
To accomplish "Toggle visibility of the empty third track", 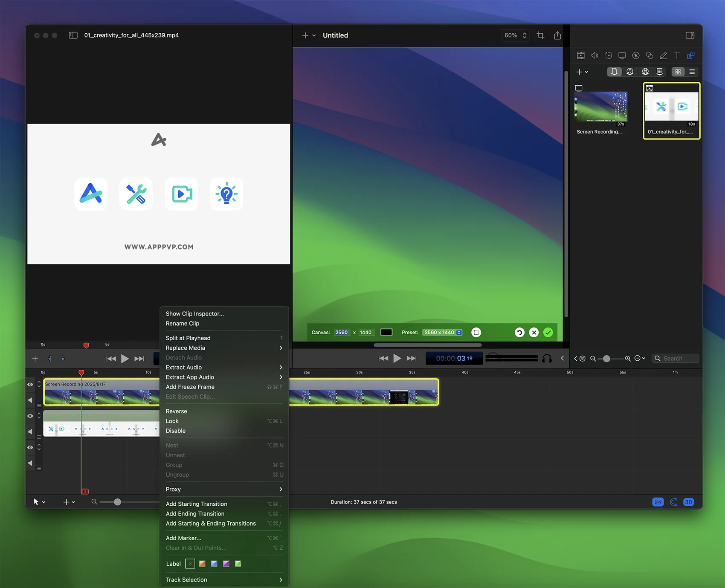I will (x=30, y=448).
